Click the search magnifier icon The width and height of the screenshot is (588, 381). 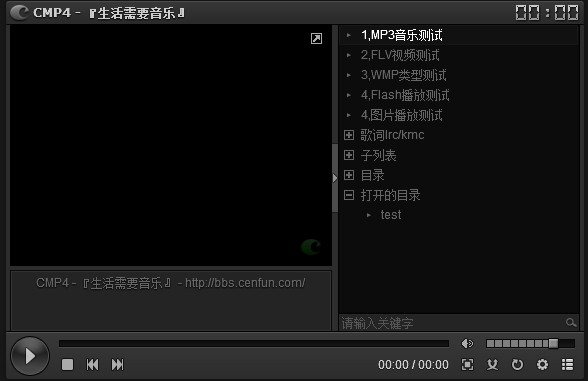[x=571, y=322]
